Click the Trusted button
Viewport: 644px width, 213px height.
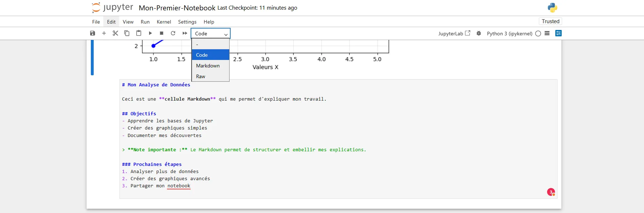tap(550, 21)
